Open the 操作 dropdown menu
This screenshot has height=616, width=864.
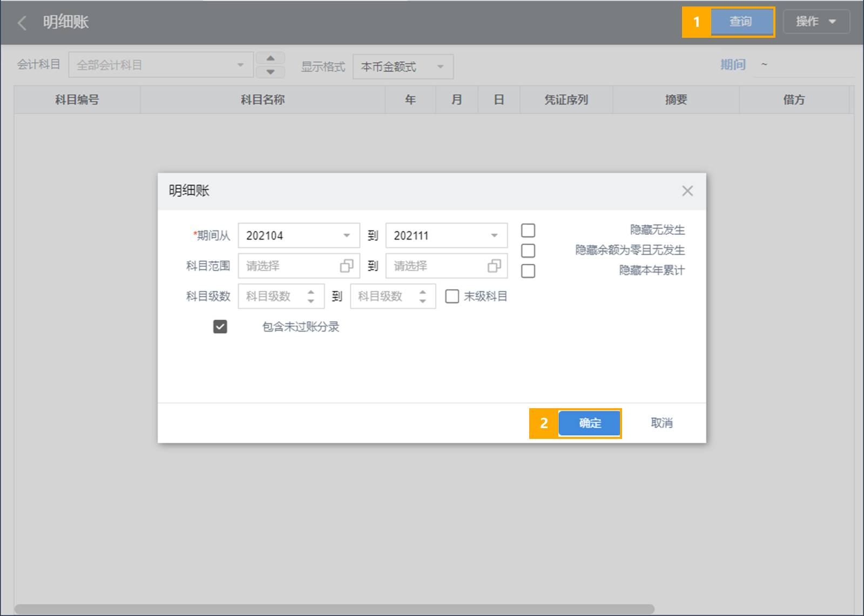click(816, 22)
